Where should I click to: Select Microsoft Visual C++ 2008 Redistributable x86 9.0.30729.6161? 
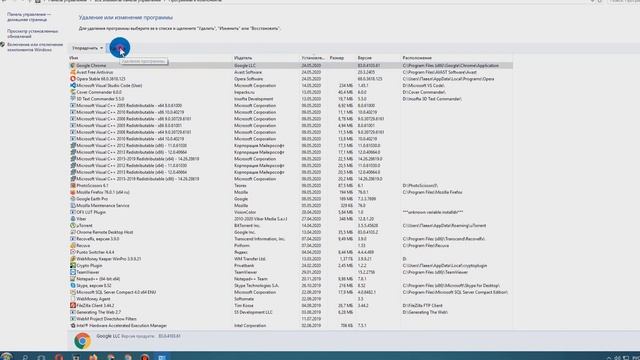pyautogui.click(x=291, y=119)
